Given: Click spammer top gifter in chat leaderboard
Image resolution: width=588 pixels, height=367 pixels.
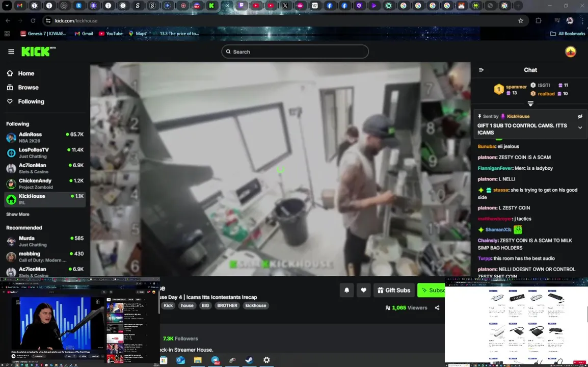Looking at the screenshot, I should pyautogui.click(x=516, y=87).
